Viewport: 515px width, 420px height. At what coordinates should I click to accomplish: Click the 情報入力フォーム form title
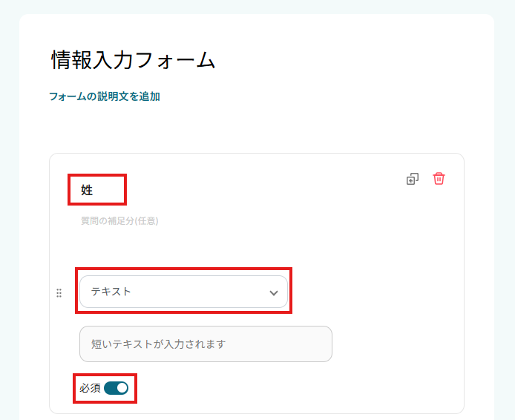pyautogui.click(x=133, y=61)
